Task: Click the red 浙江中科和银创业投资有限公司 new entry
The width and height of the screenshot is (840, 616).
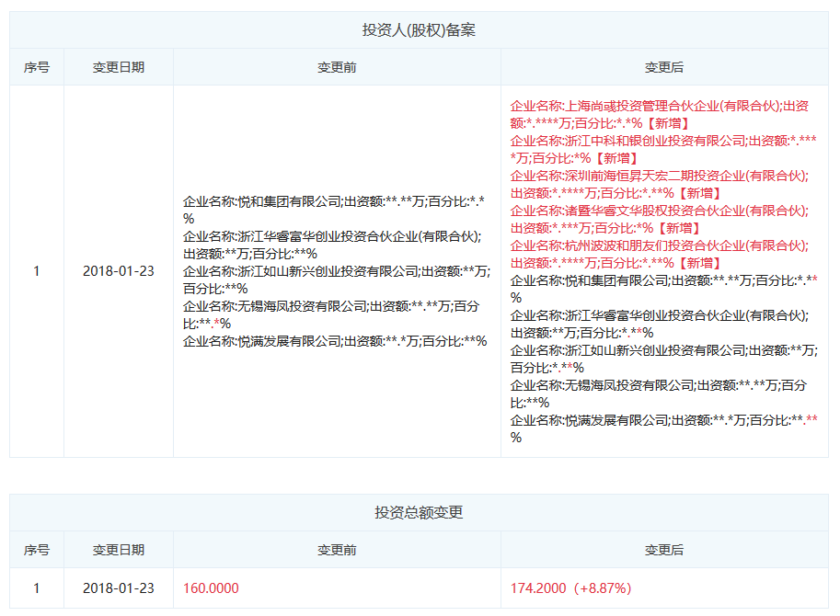Action: click(x=663, y=149)
